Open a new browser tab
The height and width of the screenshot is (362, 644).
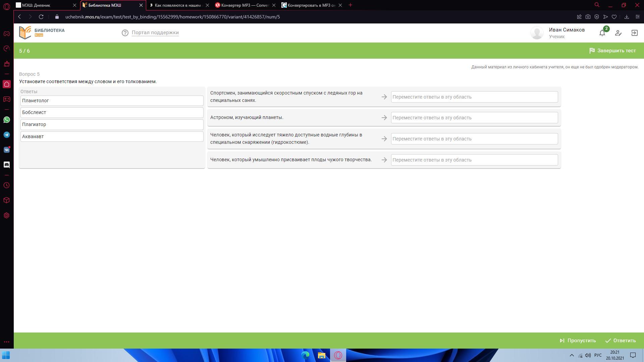pos(350,5)
